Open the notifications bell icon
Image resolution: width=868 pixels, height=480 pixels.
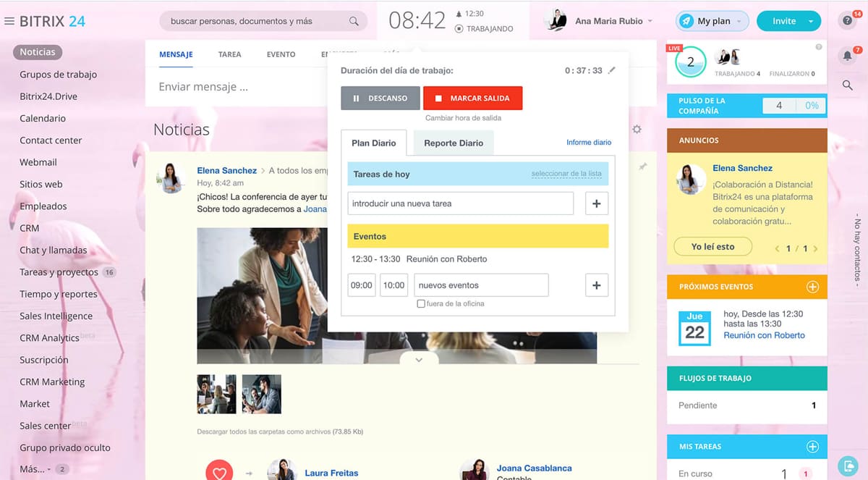[x=847, y=56]
